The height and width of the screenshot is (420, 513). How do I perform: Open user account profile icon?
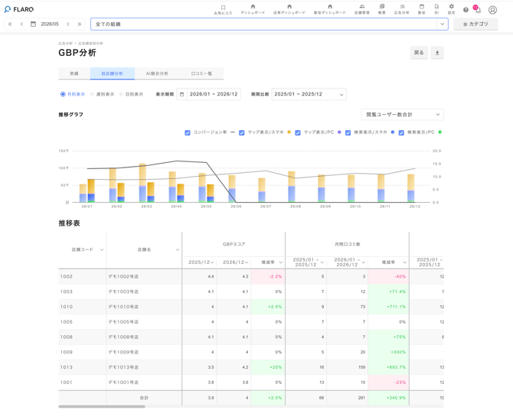pos(492,10)
